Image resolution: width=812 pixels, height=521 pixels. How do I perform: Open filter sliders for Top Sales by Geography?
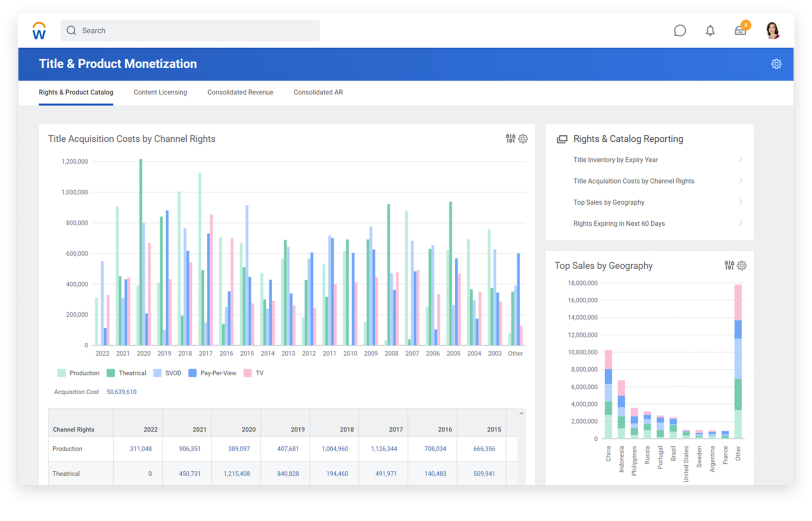coord(729,265)
